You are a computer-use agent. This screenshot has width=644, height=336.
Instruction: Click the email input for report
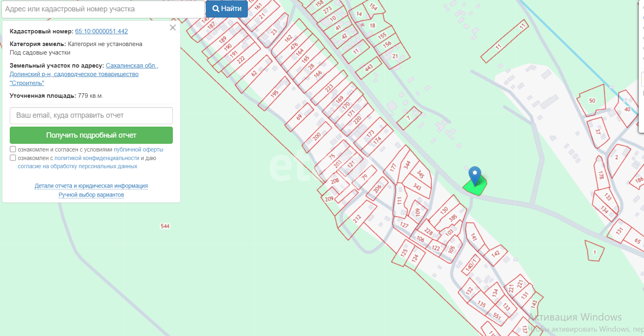pyautogui.click(x=91, y=116)
